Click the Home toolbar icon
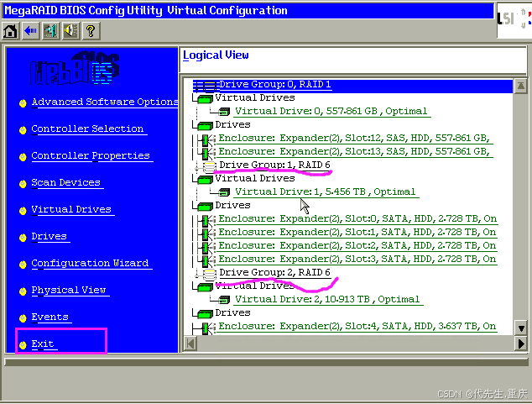The image size is (532, 404). click(x=10, y=31)
